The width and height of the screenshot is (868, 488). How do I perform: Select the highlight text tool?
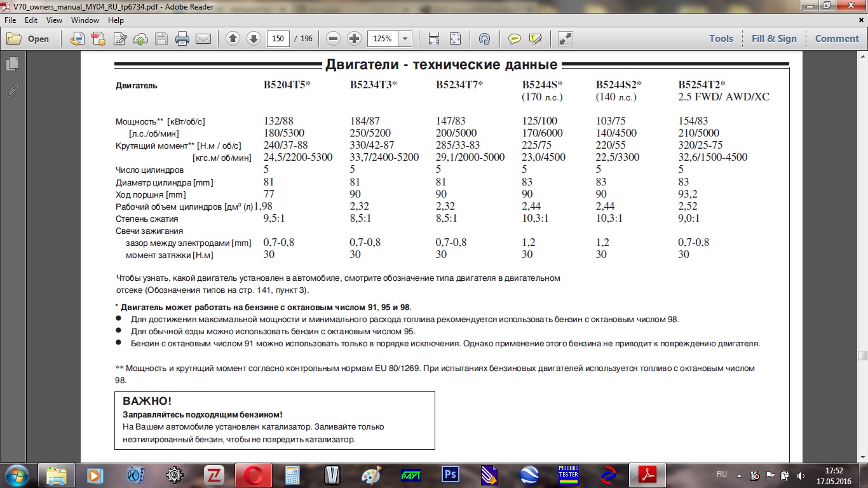[x=535, y=39]
